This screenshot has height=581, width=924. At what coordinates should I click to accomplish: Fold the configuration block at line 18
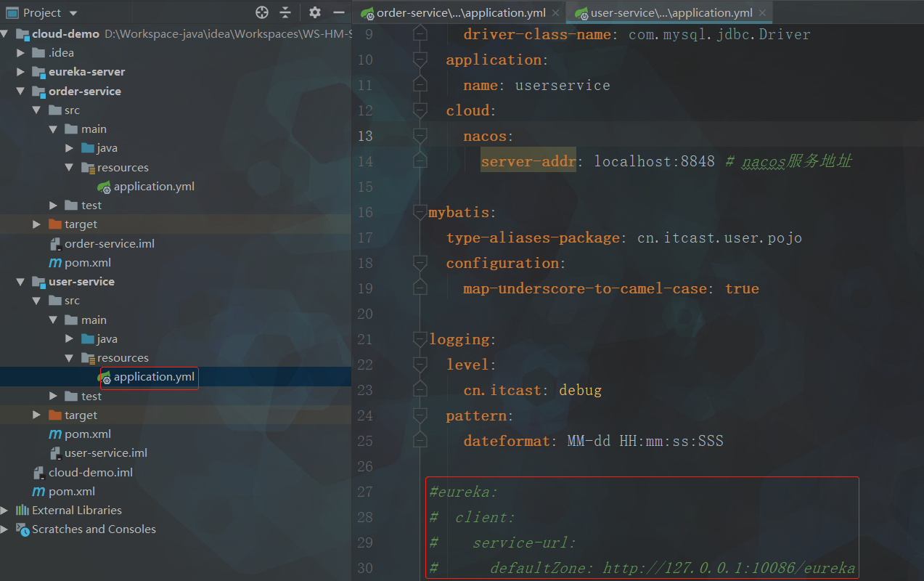point(420,263)
